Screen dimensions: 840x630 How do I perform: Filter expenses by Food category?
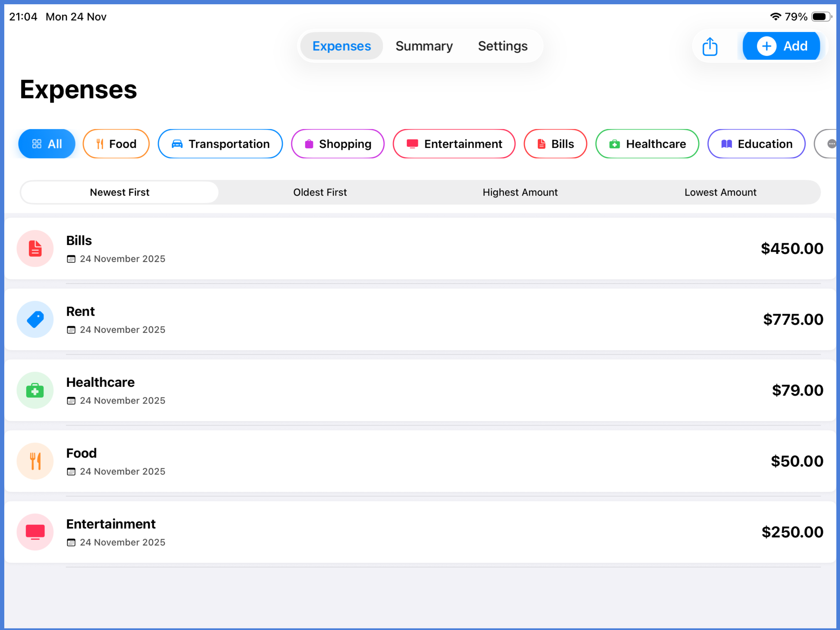tap(116, 144)
